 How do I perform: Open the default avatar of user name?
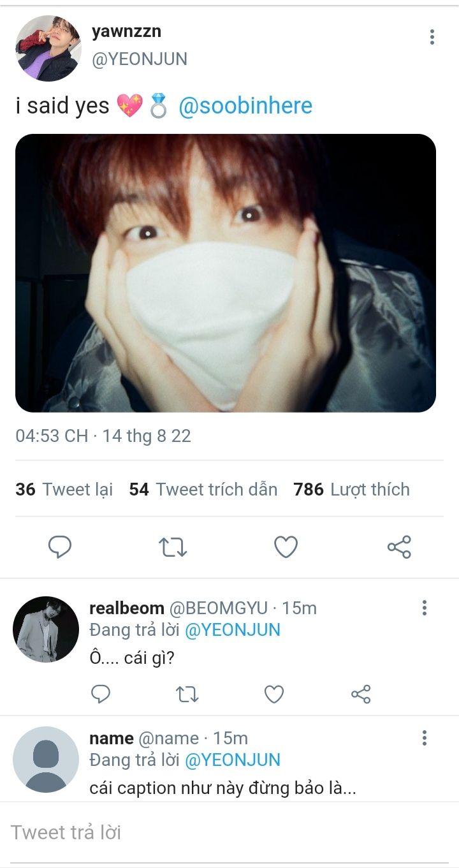[45, 759]
